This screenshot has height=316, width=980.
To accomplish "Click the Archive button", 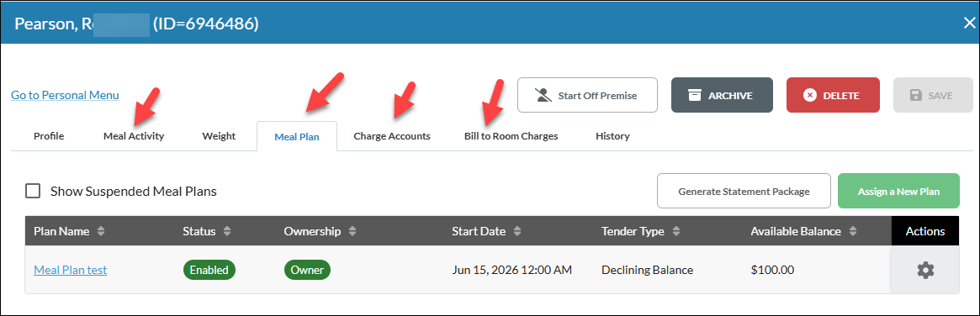I will [x=722, y=95].
